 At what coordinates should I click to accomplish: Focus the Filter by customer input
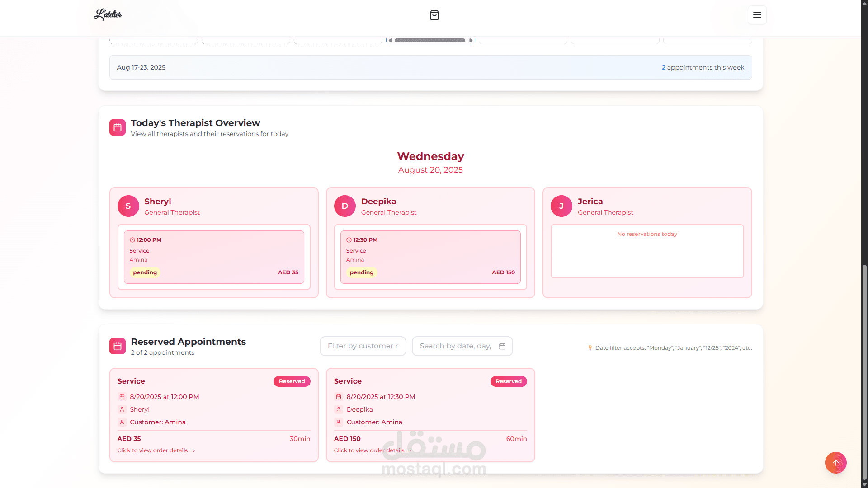pos(363,346)
